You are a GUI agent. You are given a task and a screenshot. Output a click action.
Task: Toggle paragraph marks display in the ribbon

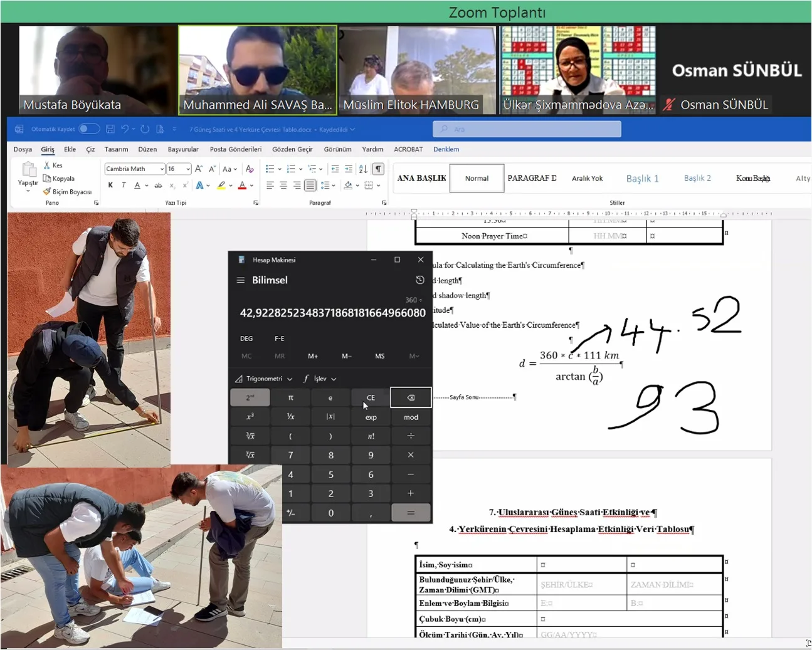378,169
